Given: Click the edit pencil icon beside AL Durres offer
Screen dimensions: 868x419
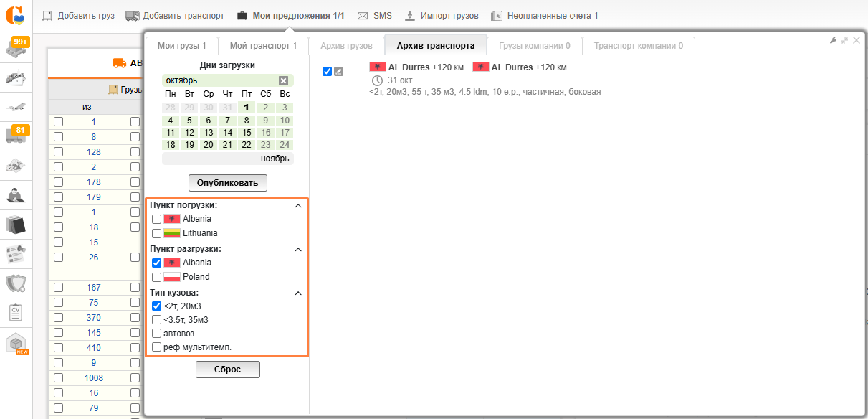Looking at the screenshot, I should click(x=338, y=71).
